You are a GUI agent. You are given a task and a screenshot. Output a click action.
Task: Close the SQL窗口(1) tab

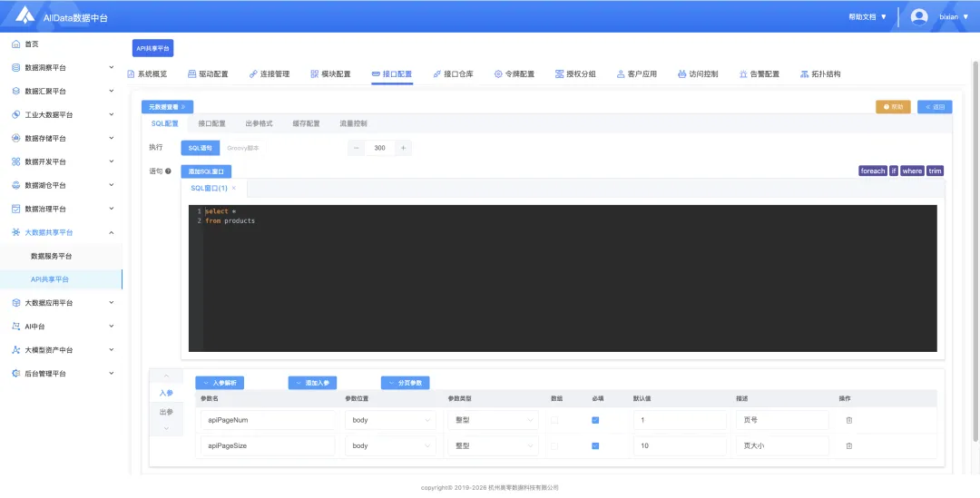pyautogui.click(x=234, y=188)
